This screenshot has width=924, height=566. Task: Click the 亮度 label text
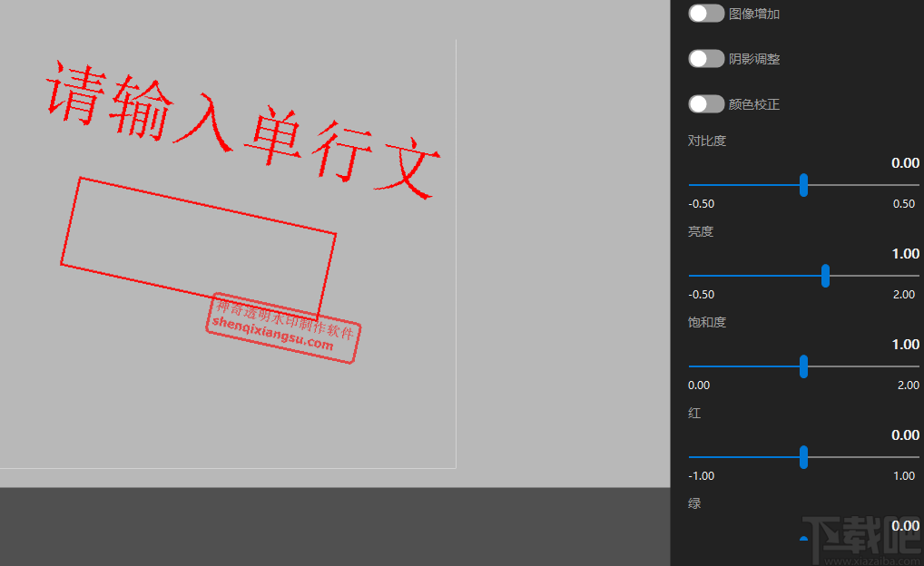click(x=700, y=231)
